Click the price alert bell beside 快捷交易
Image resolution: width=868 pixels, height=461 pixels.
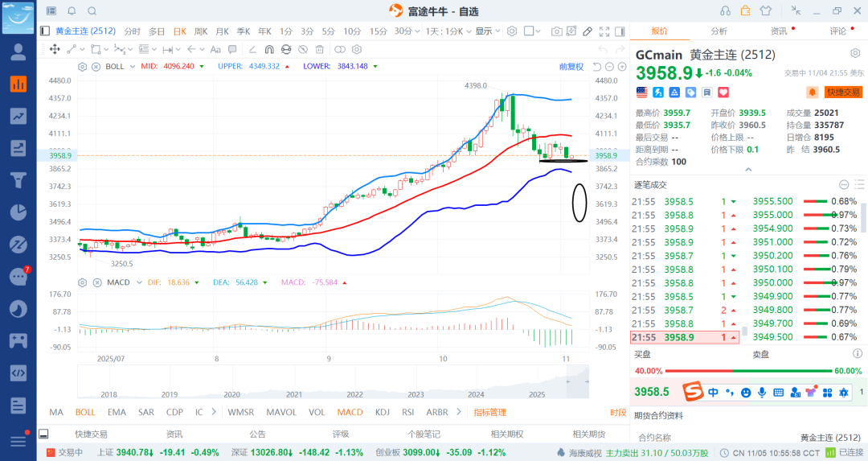[813, 92]
